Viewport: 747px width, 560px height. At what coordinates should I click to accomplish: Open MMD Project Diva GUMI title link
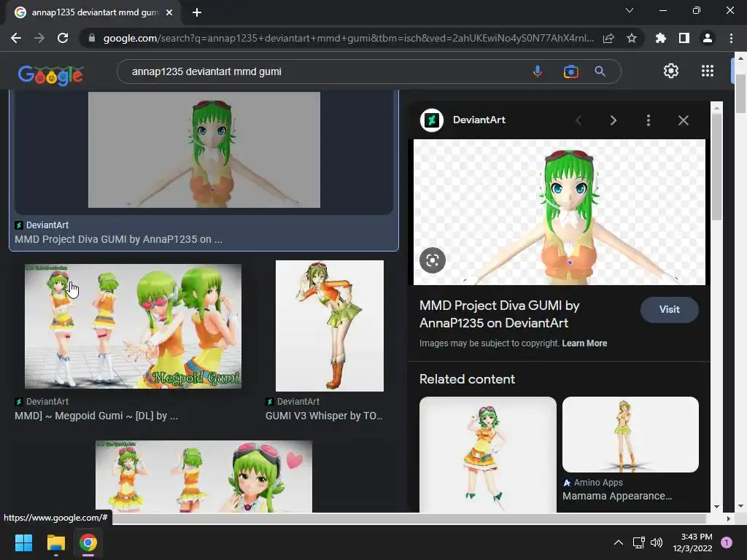coord(499,314)
